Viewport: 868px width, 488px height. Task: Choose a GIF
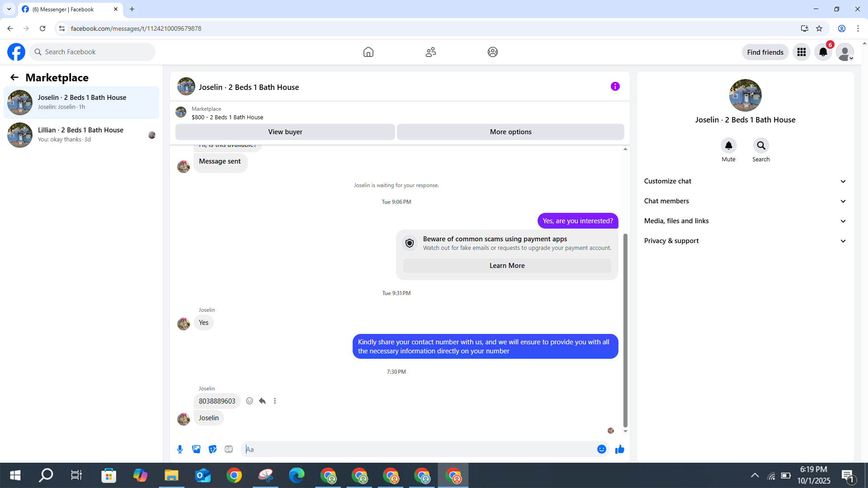point(229,449)
